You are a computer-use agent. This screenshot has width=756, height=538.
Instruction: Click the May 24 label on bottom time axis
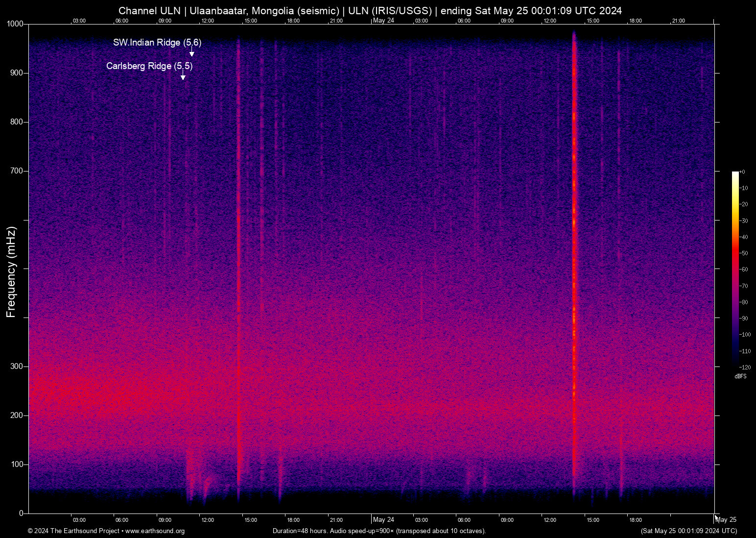click(383, 520)
